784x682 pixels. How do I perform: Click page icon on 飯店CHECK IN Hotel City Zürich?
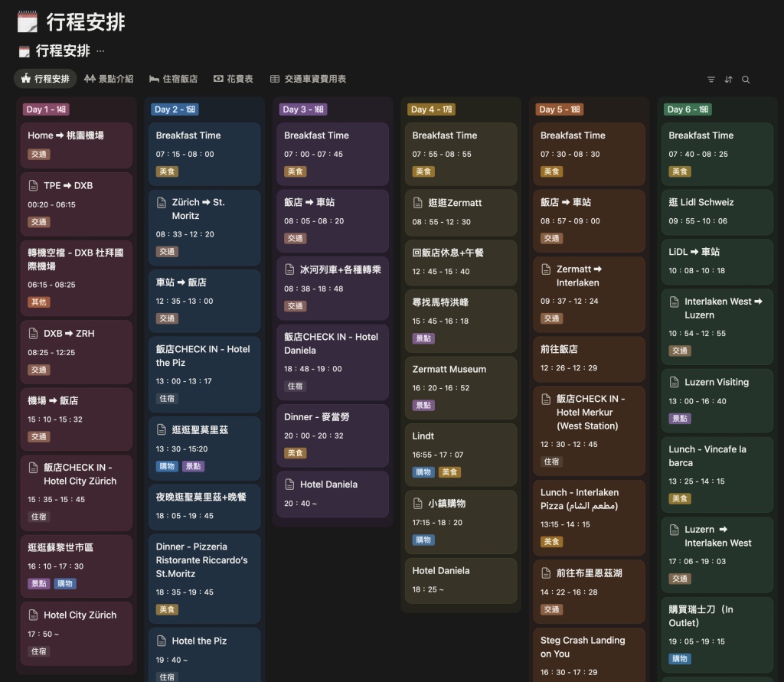(33, 468)
